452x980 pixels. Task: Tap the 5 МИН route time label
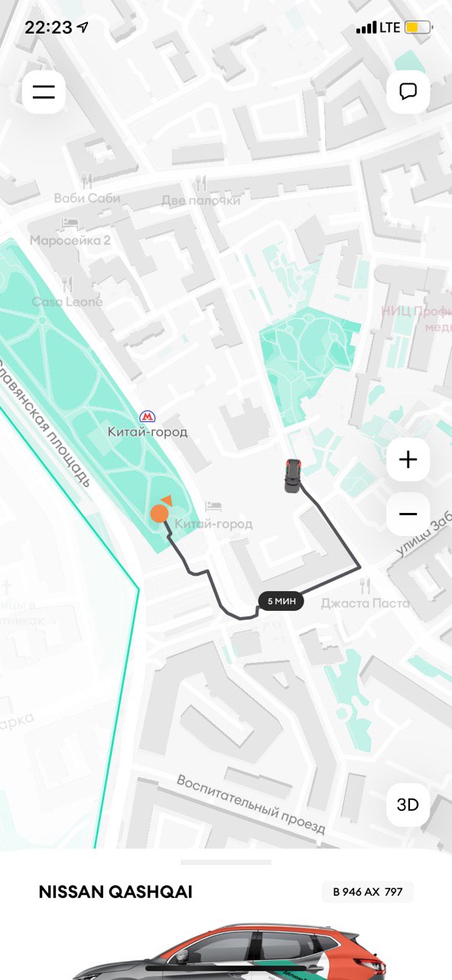pyautogui.click(x=281, y=601)
